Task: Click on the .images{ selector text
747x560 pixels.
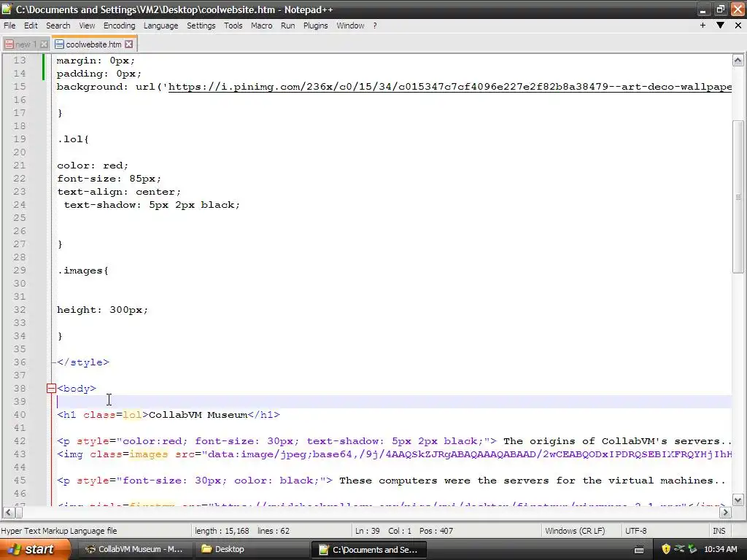Action: tap(83, 271)
